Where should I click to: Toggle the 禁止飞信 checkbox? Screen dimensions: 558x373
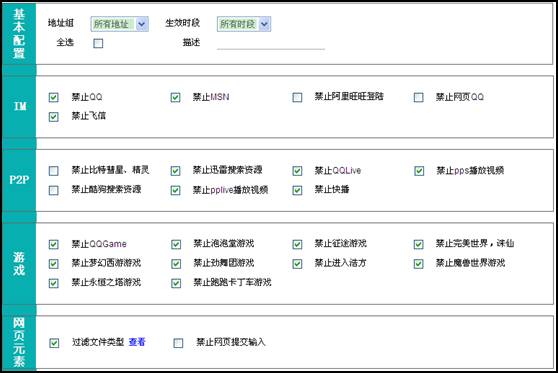(x=53, y=116)
